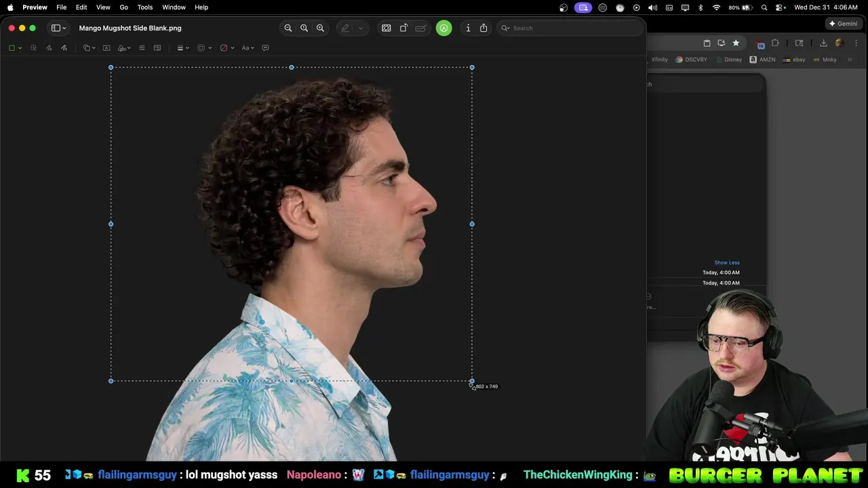Toggle the green Markup toolbar button
The width and height of the screenshot is (868, 488).
click(443, 28)
